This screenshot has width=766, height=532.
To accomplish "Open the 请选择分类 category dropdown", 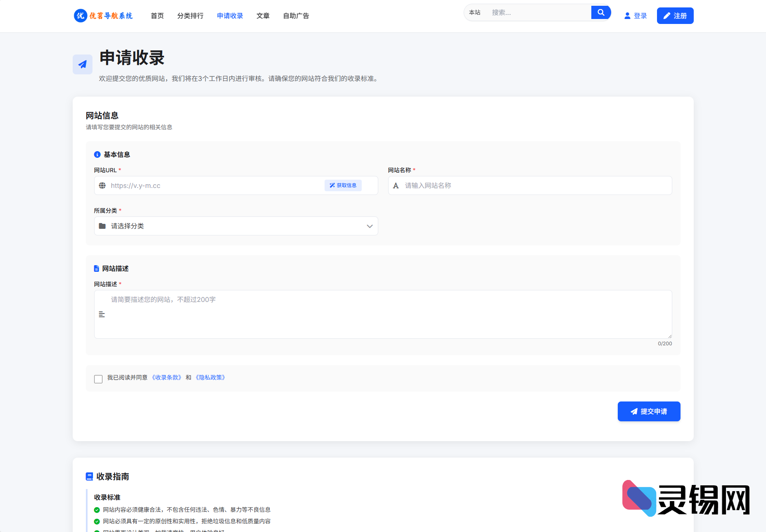I will point(236,226).
